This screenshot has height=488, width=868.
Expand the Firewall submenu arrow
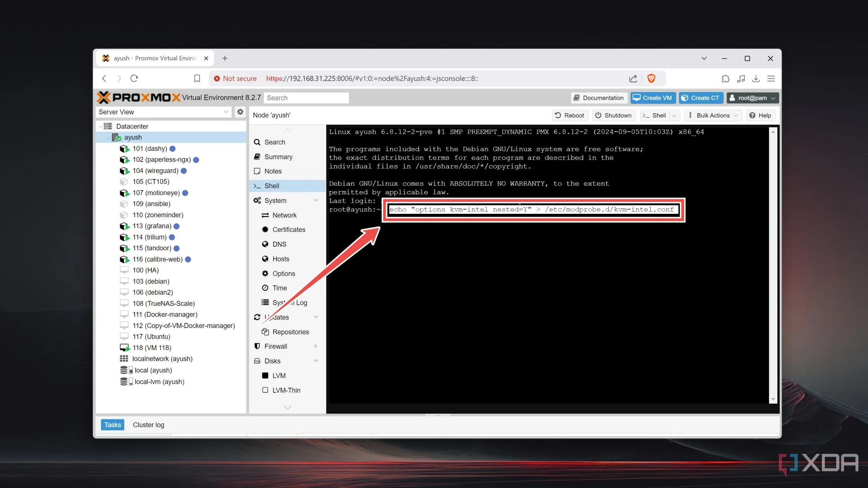316,346
